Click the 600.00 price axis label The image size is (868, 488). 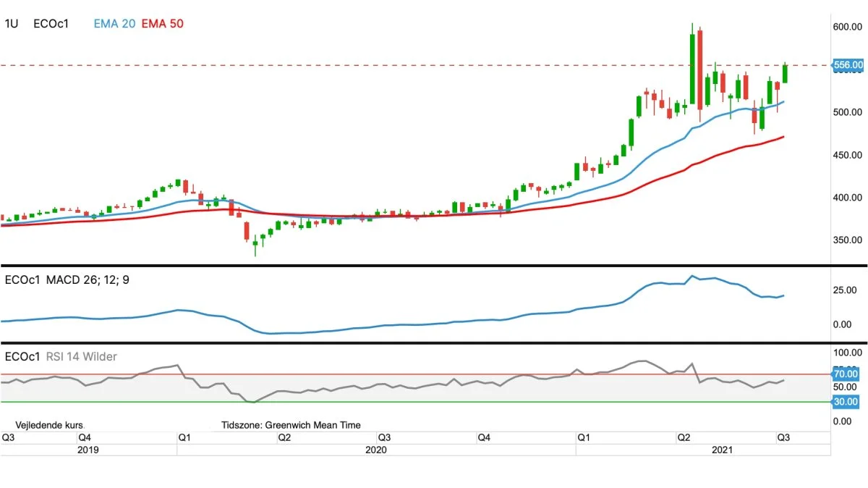[x=848, y=27]
